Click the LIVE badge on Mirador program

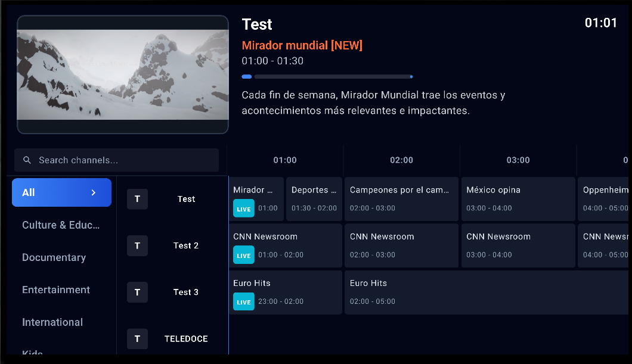(x=243, y=209)
